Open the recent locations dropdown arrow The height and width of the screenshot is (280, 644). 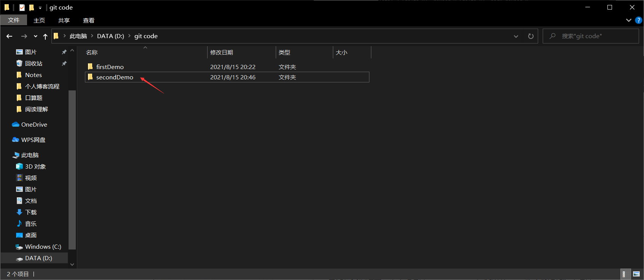pos(35,36)
